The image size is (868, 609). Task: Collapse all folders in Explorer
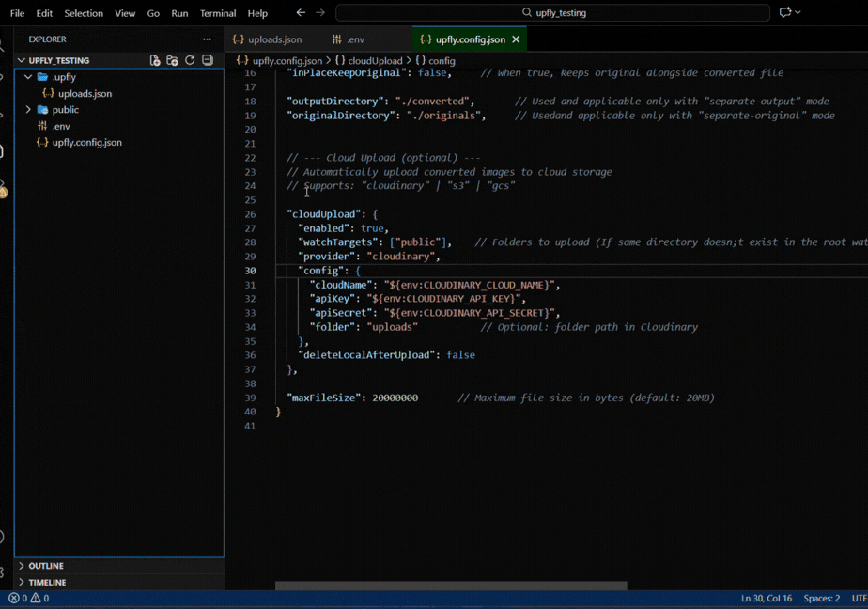coord(207,59)
